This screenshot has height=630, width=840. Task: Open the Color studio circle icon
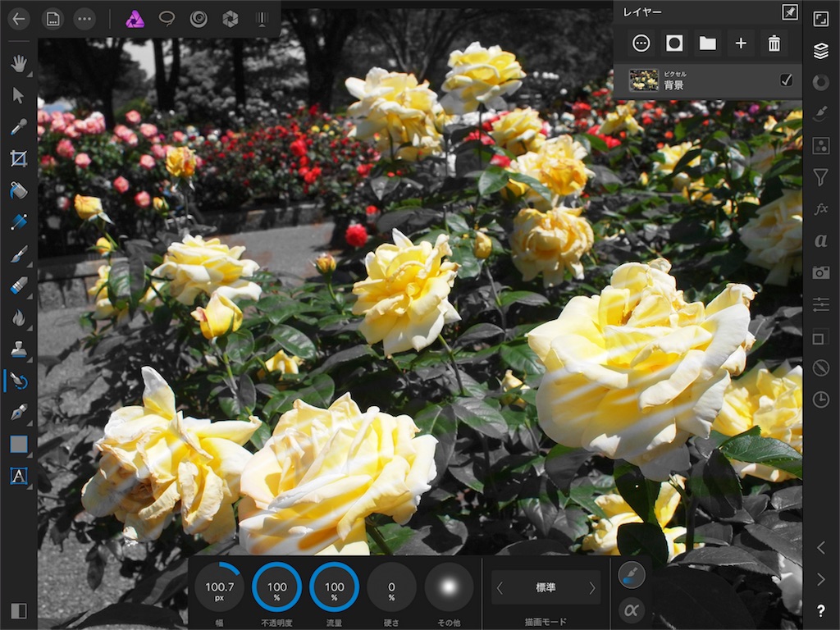[x=820, y=83]
